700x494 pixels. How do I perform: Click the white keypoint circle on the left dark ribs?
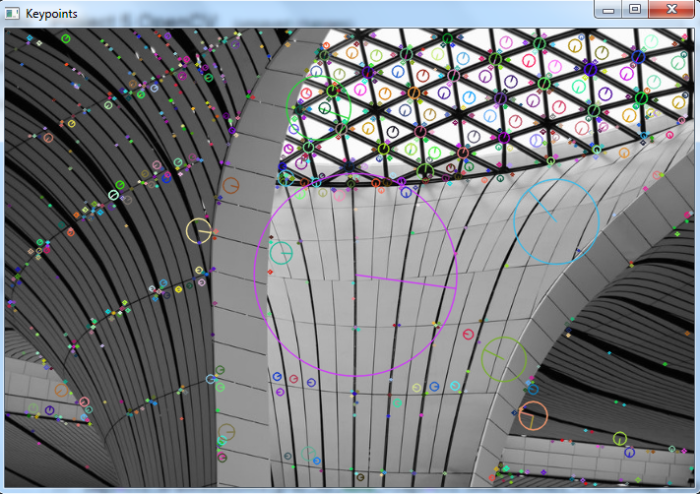113,195
